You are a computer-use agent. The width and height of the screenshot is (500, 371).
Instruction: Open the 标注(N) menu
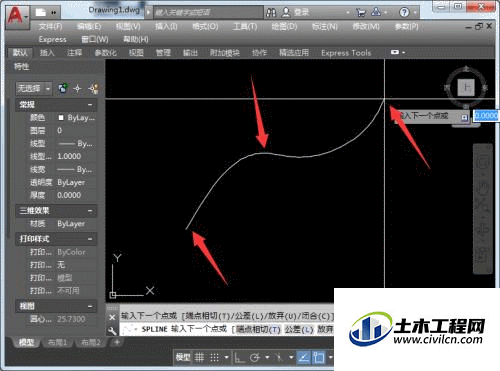click(325, 26)
